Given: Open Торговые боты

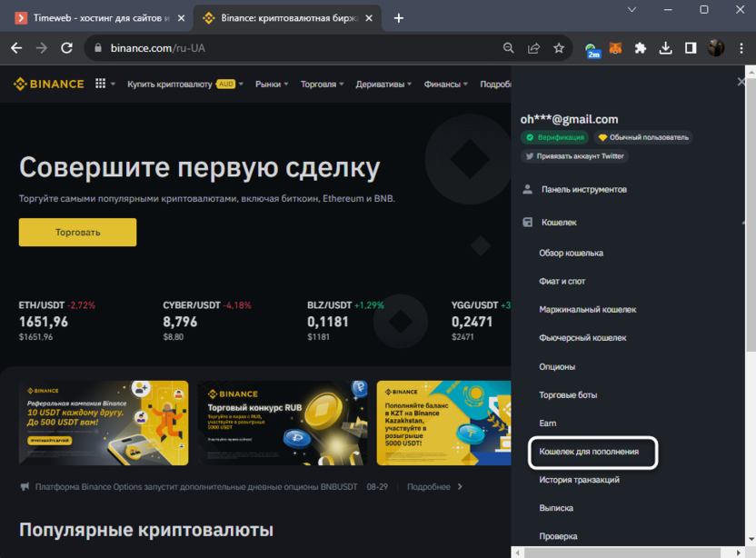Looking at the screenshot, I should tap(568, 395).
